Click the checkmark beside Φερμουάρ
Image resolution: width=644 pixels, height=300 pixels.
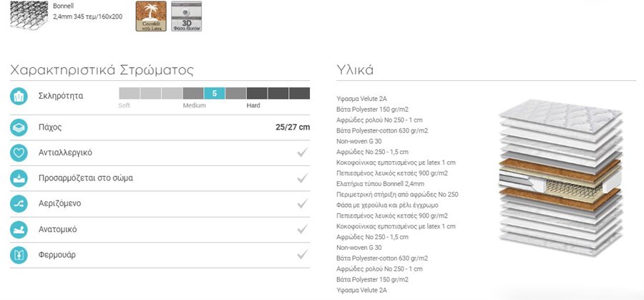tap(302, 254)
